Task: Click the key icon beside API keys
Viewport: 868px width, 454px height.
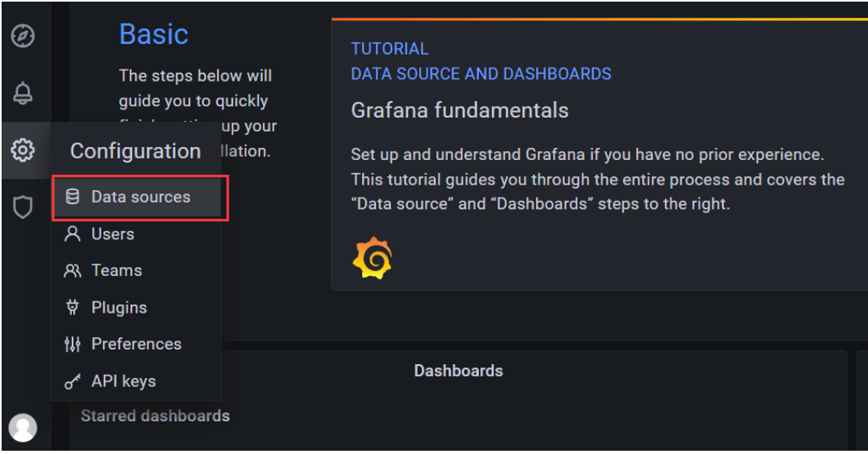Action: point(73,381)
